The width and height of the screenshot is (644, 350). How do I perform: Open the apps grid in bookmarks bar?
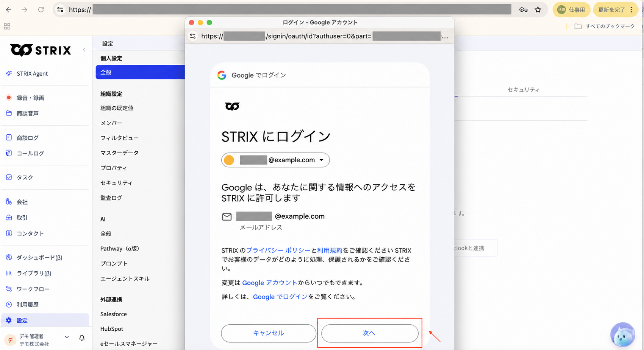click(7, 26)
